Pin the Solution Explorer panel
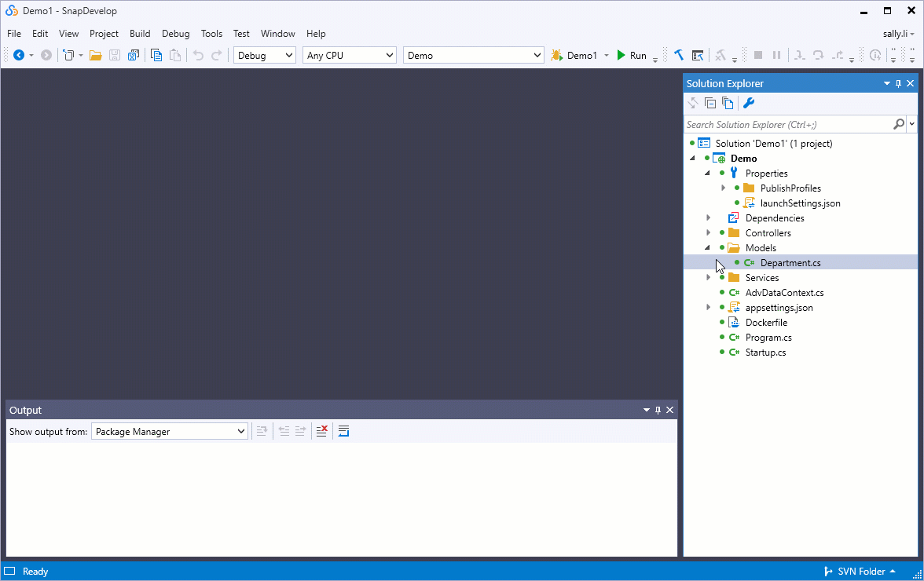Screen dimensions: 924x581 [x=899, y=83]
